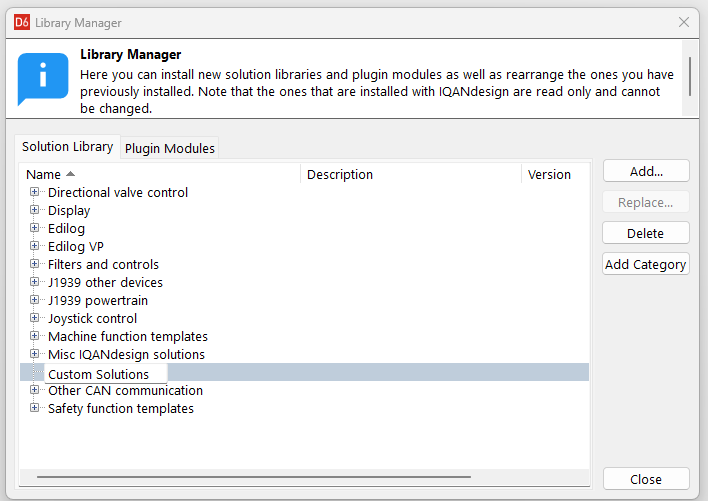Delete the selected library item

coord(646,233)
